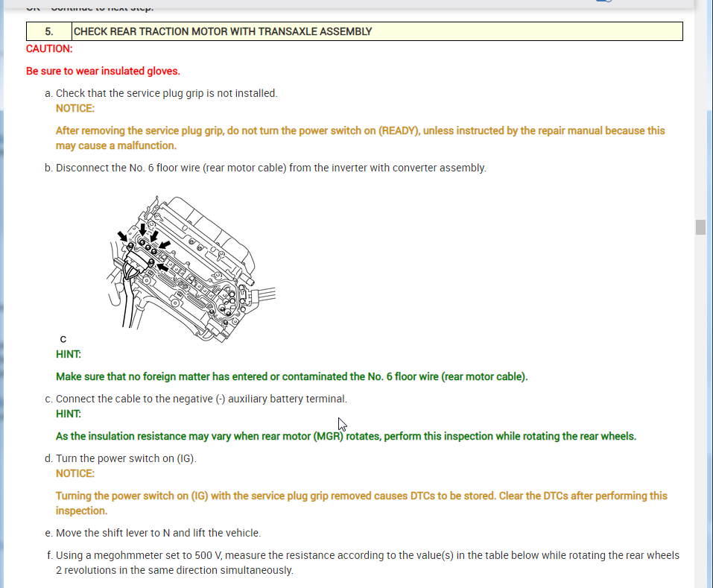Select 'Be sure to wear insulated gloves.' text
Screen dimensions: 713x588
(x=103, y=71)
